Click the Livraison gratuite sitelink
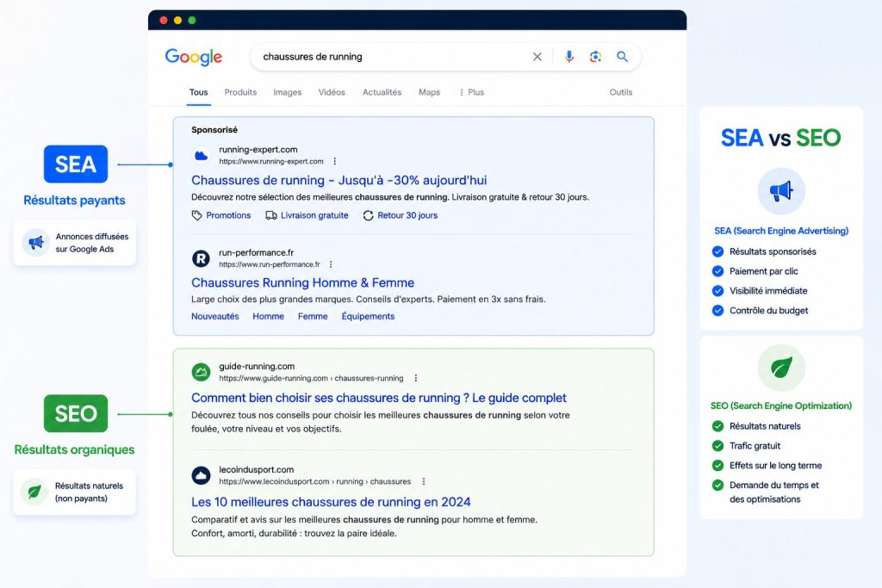 click(314, 215)
